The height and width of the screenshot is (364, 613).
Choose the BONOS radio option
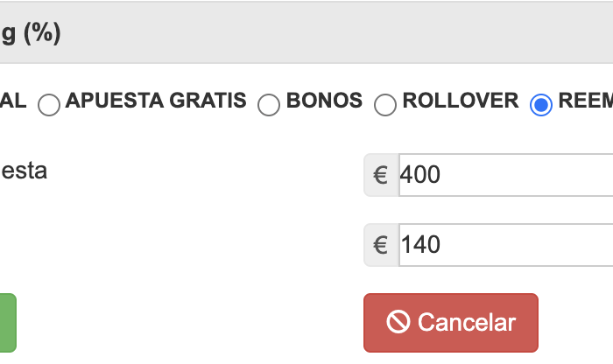[x=269, y=105]
